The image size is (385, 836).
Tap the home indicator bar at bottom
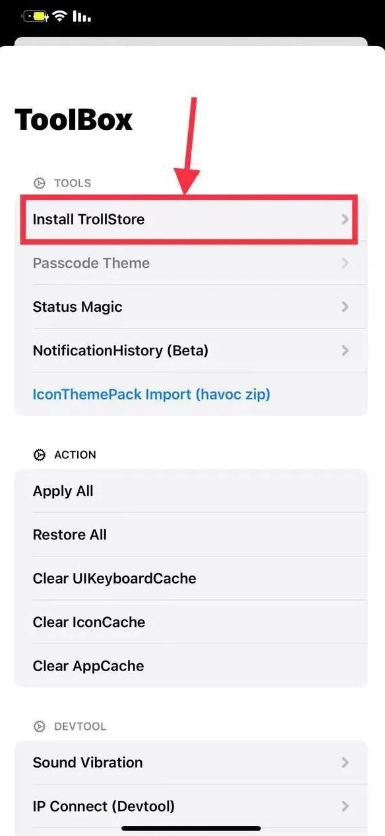(x=191, y=829)
